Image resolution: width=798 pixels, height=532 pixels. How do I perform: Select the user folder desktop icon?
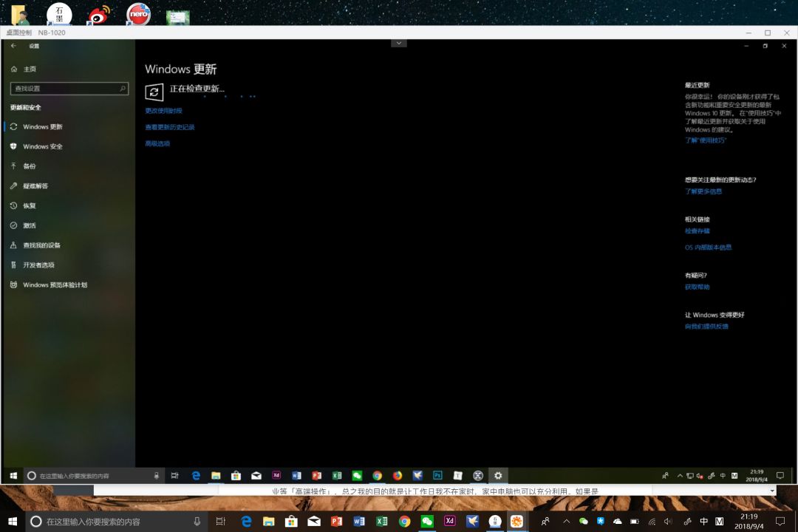click(x=20, y=15)
